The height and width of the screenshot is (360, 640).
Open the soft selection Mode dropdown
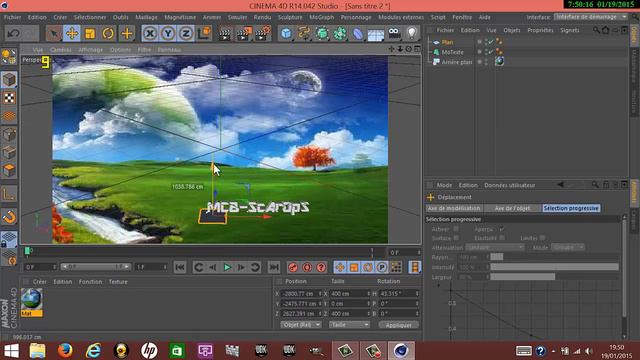pyautogui.click(x=567, y=247)
